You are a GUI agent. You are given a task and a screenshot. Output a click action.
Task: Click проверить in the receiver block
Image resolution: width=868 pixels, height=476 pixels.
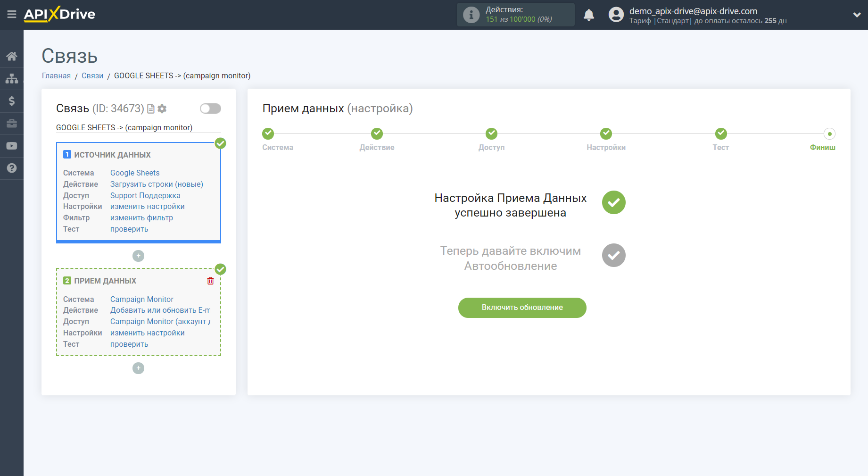[129, 344]
